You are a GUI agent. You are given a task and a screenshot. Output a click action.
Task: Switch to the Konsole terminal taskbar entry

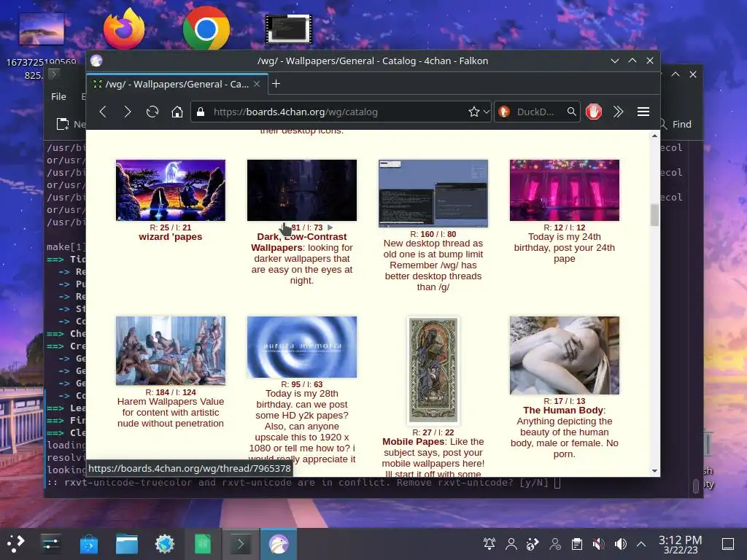(x=241, y=544)
